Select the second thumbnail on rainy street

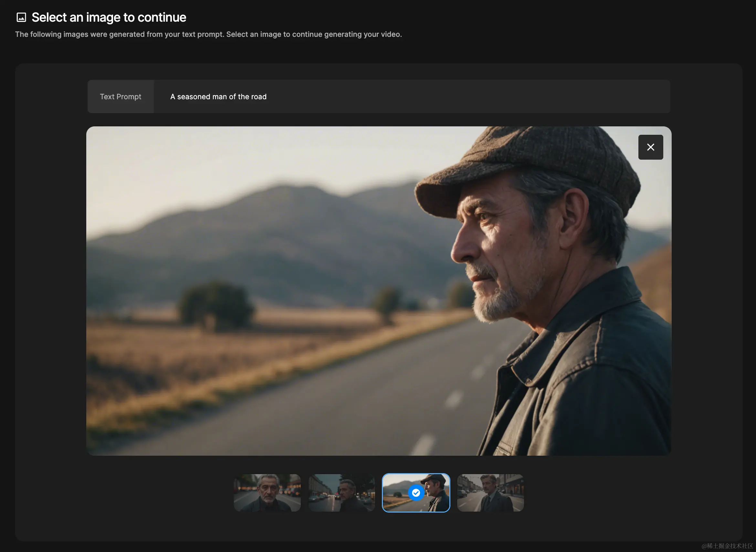coord(341,493)
